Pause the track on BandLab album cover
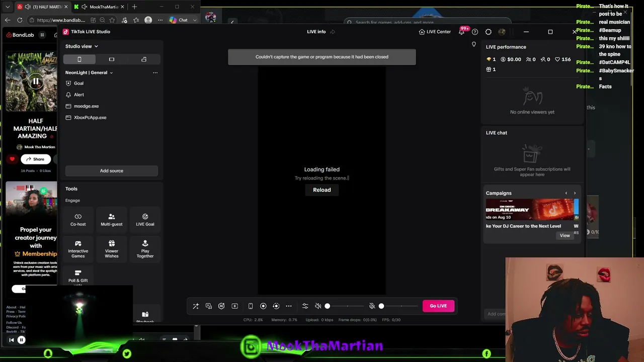The width and height of the screenshot is (644, 362). [x=36, y=81]
